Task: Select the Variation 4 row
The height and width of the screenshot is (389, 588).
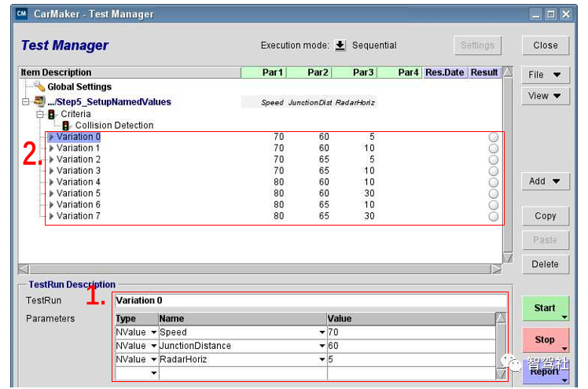Action: click(79, 182)
